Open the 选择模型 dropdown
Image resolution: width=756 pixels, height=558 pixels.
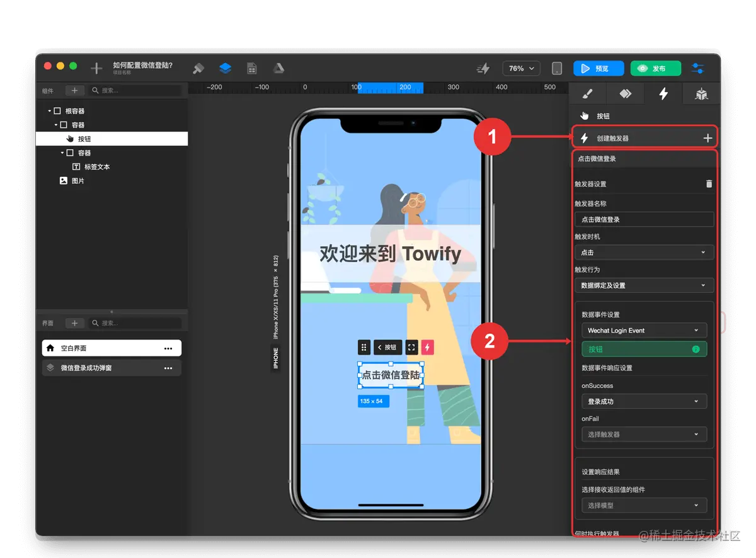(x=644, y=505)
